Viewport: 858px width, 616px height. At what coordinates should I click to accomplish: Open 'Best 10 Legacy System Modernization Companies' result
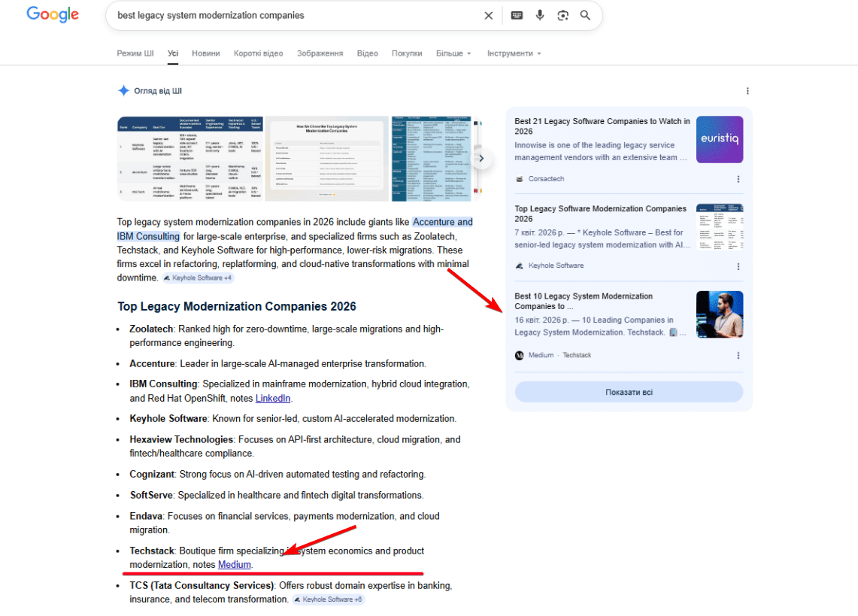point(584,301)
